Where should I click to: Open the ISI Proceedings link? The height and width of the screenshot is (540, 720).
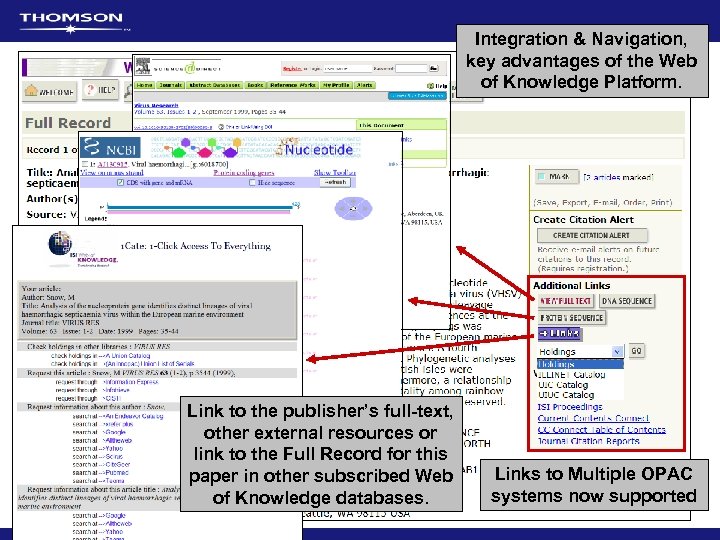click(x=569, y=407)
